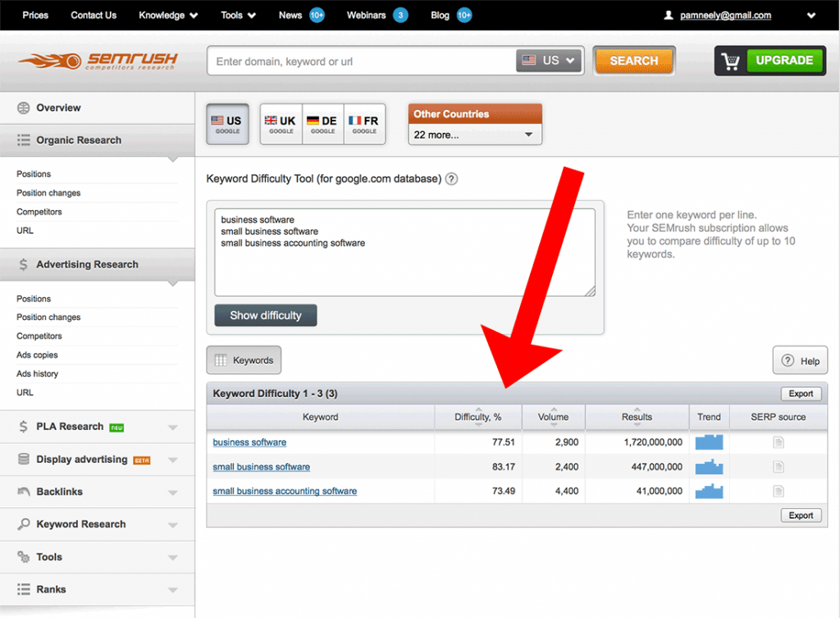
Task: Open the Knowledge dropdown menu
Action: coord(168,15)
